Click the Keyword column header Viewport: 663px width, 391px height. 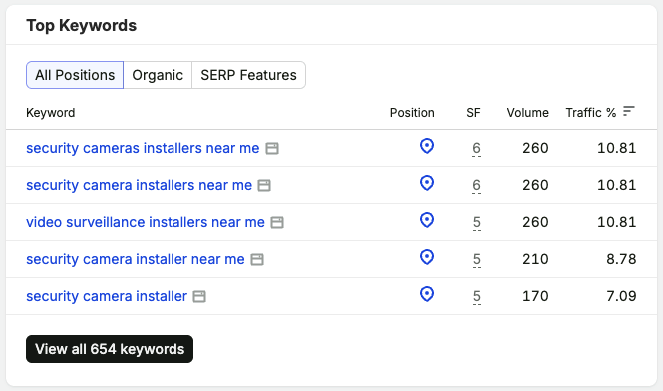(51, 113)
